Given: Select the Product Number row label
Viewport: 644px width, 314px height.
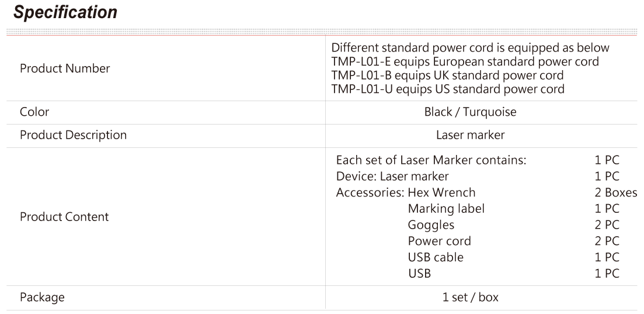Looking at the screenshot, I should 65,68.
